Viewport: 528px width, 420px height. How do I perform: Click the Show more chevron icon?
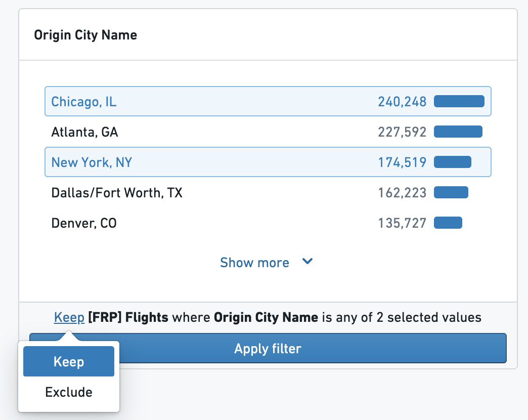pos(307,262)
